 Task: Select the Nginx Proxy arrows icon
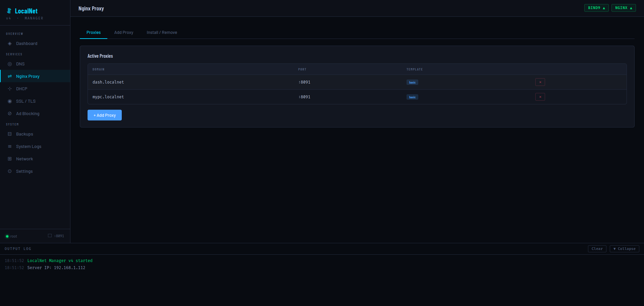(x=10, y=76)
